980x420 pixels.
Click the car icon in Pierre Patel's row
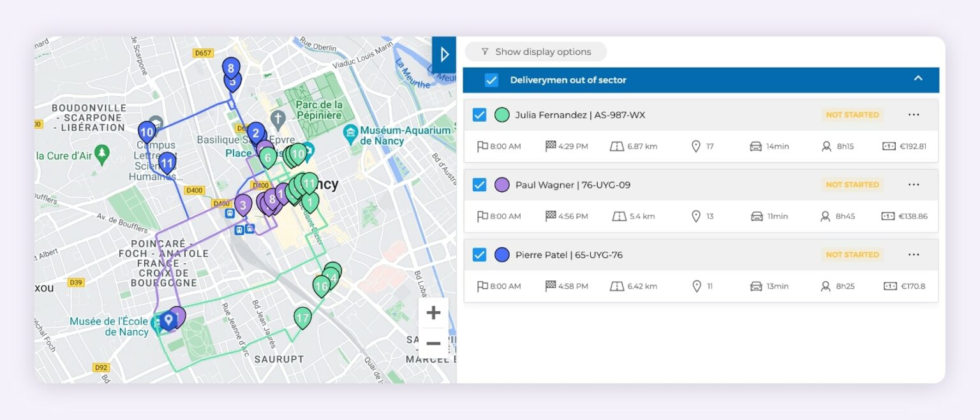(756, 286)
